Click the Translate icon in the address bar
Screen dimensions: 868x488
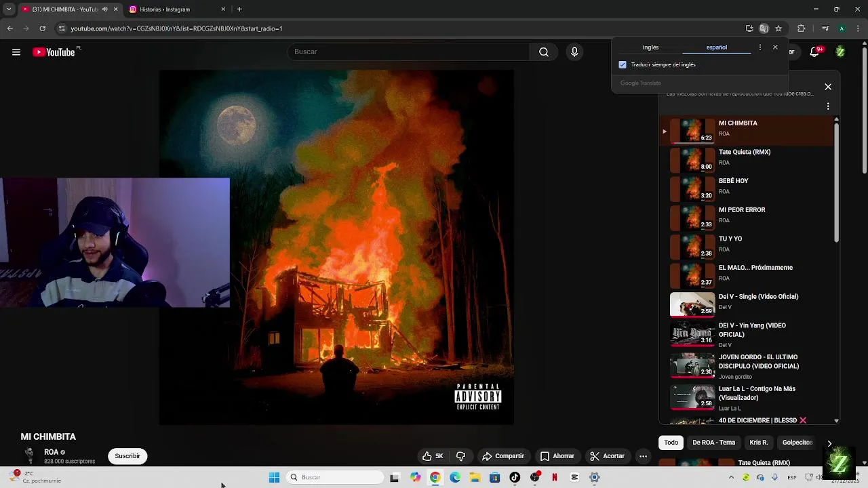pyautogui.click(x=764, y=28)
